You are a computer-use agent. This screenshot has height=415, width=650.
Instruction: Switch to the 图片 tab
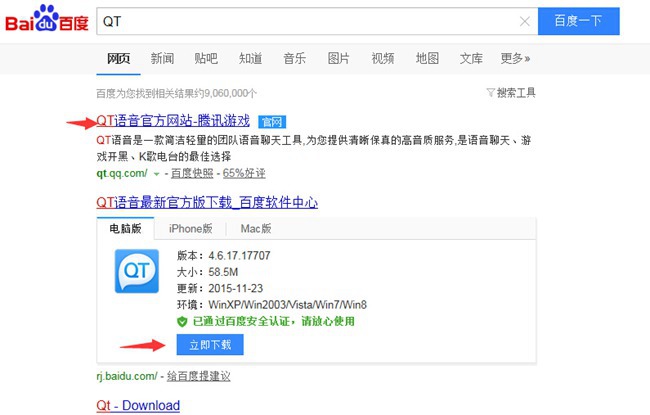click(339, 58)
